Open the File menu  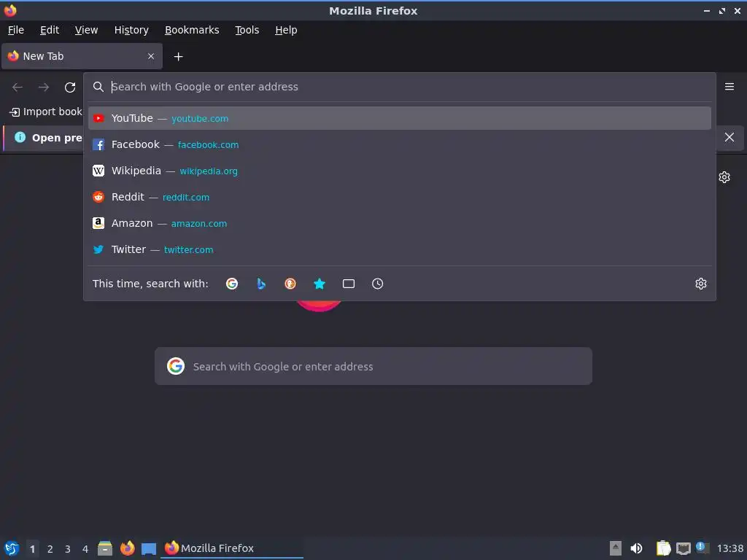click(x=16, y=30)
